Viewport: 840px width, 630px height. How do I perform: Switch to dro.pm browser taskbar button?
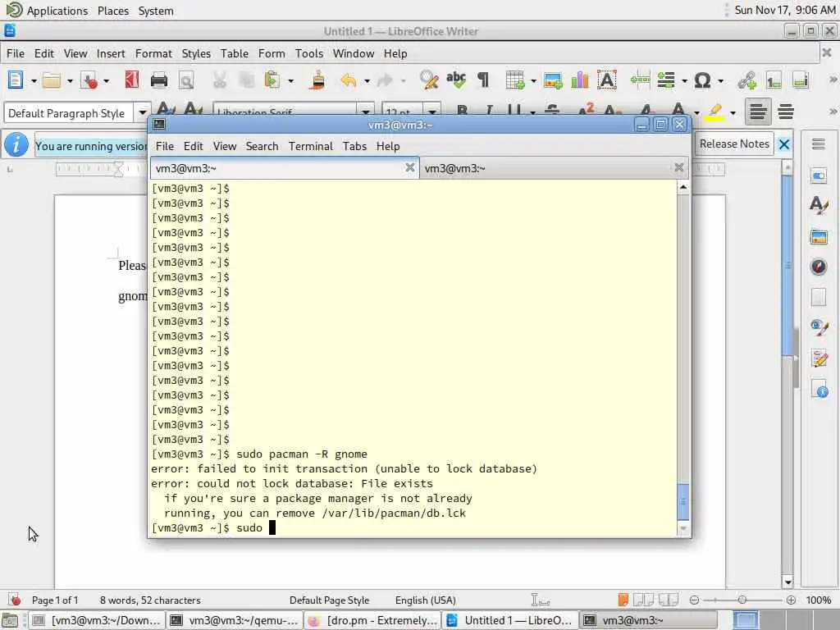(373, 620)
